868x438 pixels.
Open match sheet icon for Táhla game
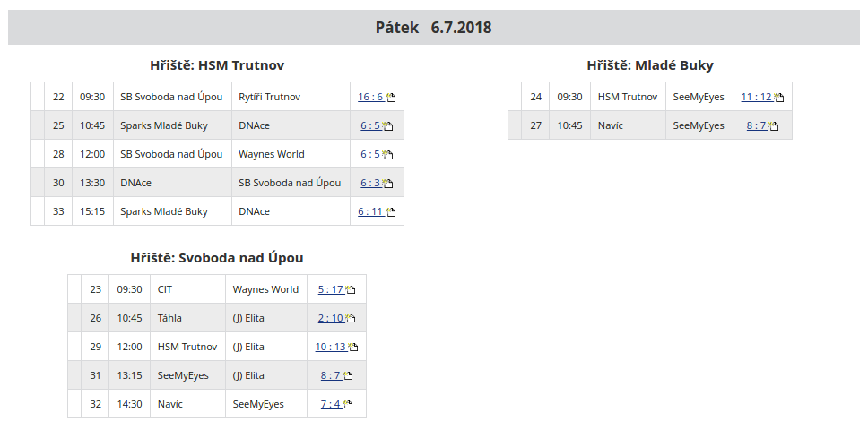pyautogui.click(x=351, y=319)
